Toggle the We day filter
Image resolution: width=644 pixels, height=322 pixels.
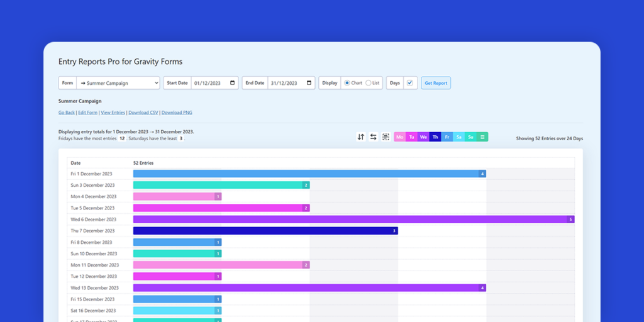point(423,136)
